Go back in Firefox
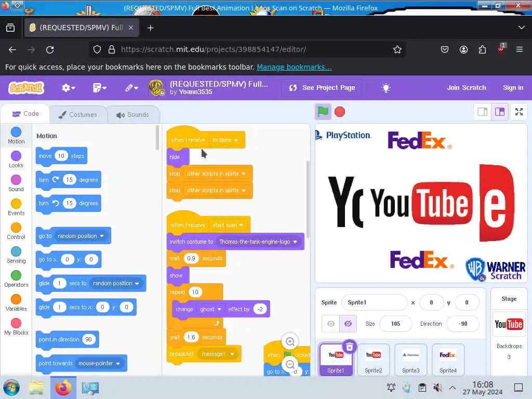Screen dimensions: 532x399 coord(12,49)
